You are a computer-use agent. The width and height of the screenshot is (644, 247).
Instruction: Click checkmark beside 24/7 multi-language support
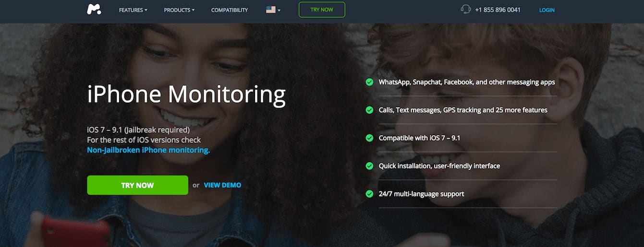[369, 194]
